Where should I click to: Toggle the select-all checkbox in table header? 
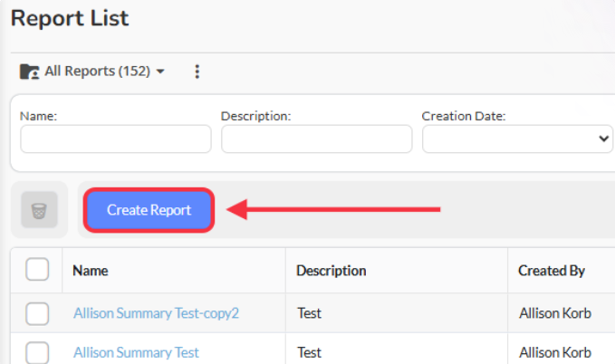tap(37, 269)
